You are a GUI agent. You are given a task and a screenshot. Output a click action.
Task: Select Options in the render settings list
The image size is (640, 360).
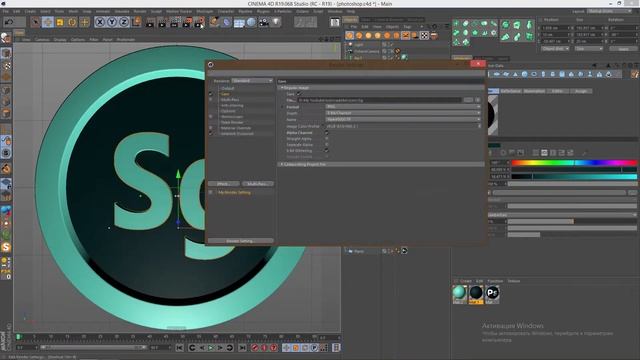(228, 111)
